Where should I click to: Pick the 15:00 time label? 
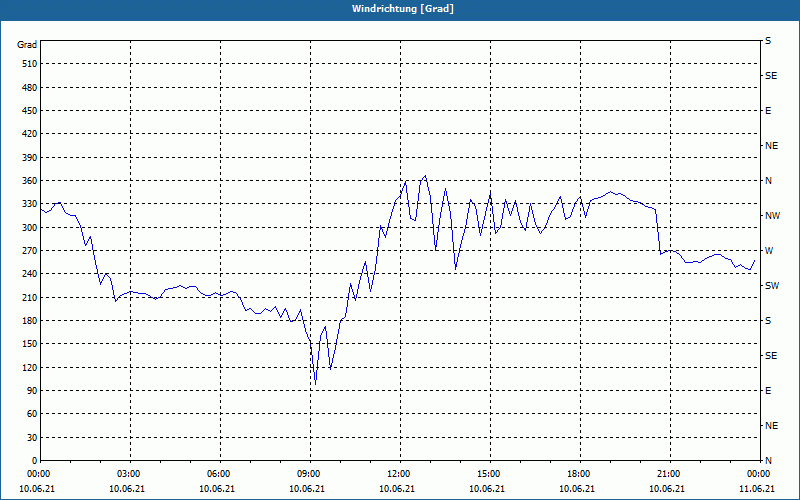point(490,474)
